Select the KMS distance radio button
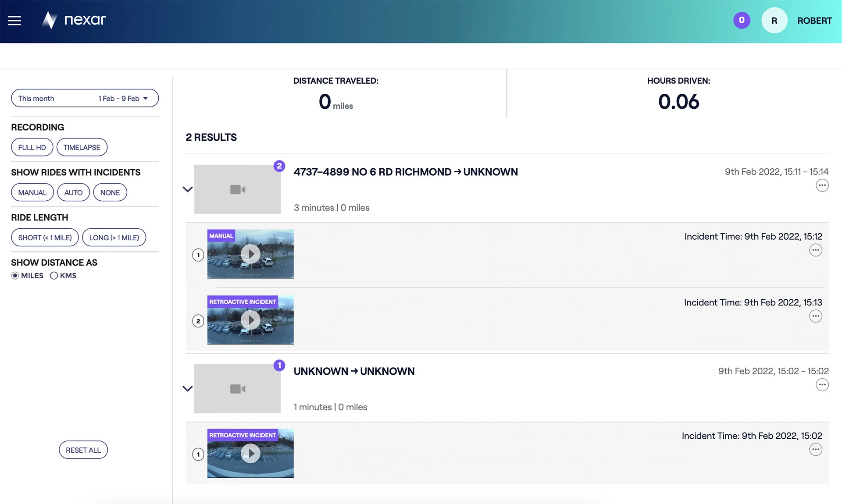 point(54,276)
